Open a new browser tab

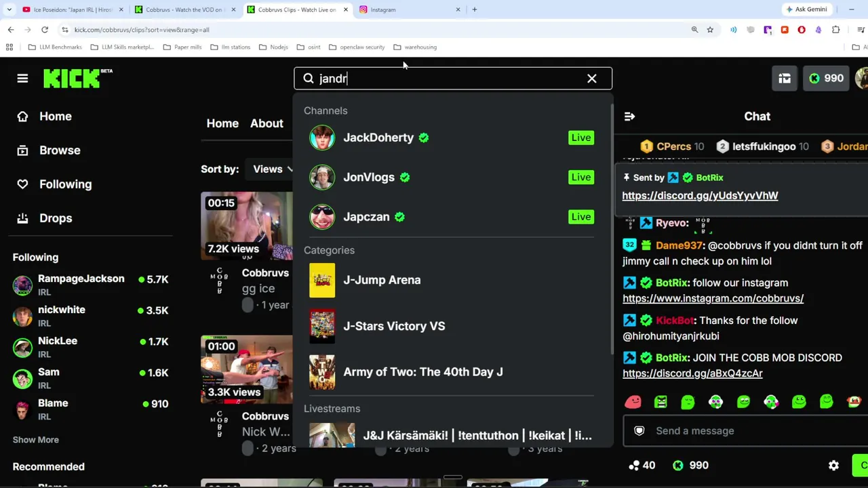pos(475,9)
